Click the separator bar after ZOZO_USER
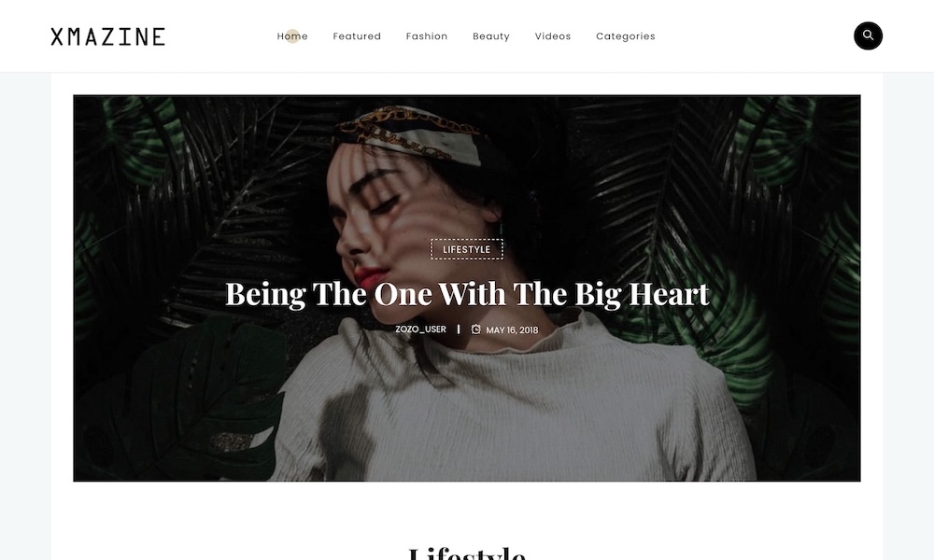The width and height of the screenshot is (934, 560). (x=458, y=329)
